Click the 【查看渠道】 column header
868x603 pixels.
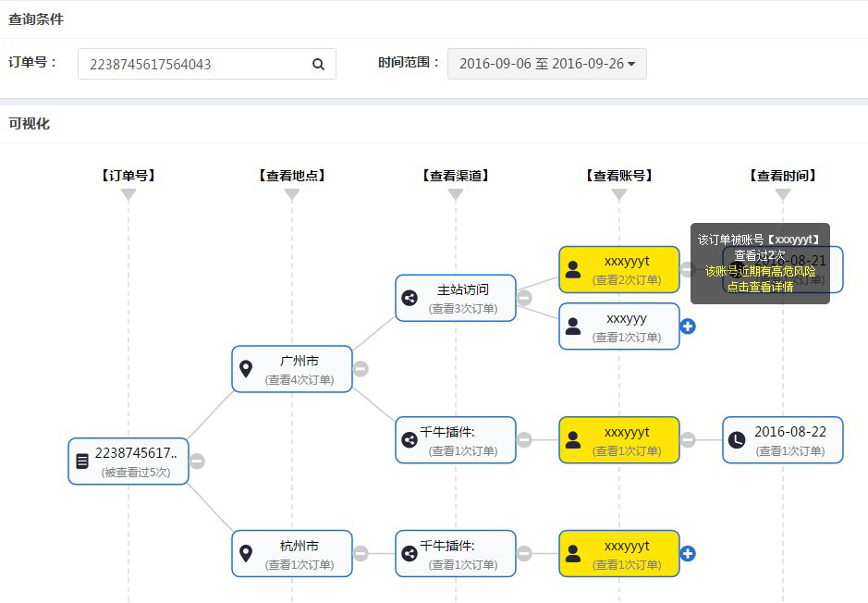(x=456, y=176)
